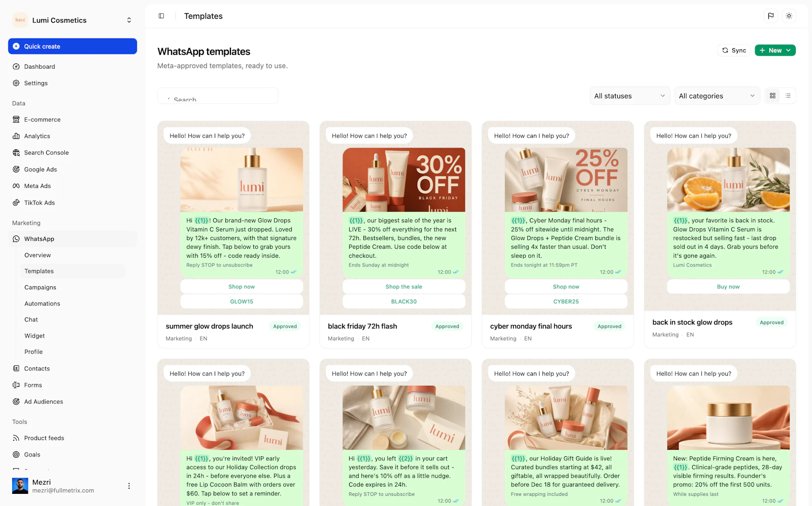Click the Quick create button
This screenshot has width=812, height=506.
click(73, 46)
